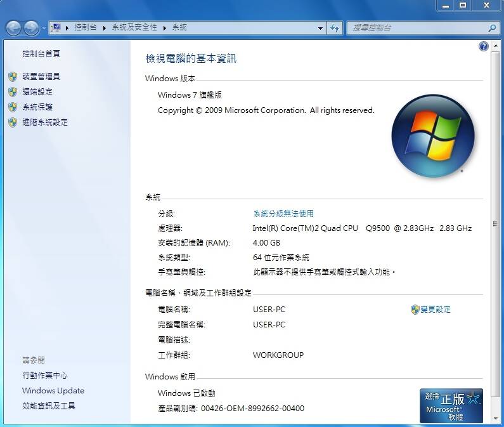Click the shield icon beside 進階系統設定
This screenshot has width=504, height=427.
click(x=13, y=122)
